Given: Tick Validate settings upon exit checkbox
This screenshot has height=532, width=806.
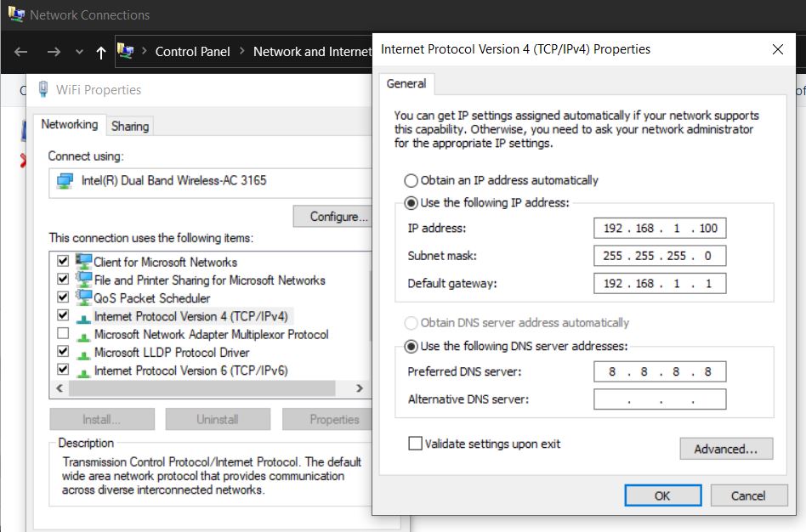Looking at the screenshot, I should 415,443.
